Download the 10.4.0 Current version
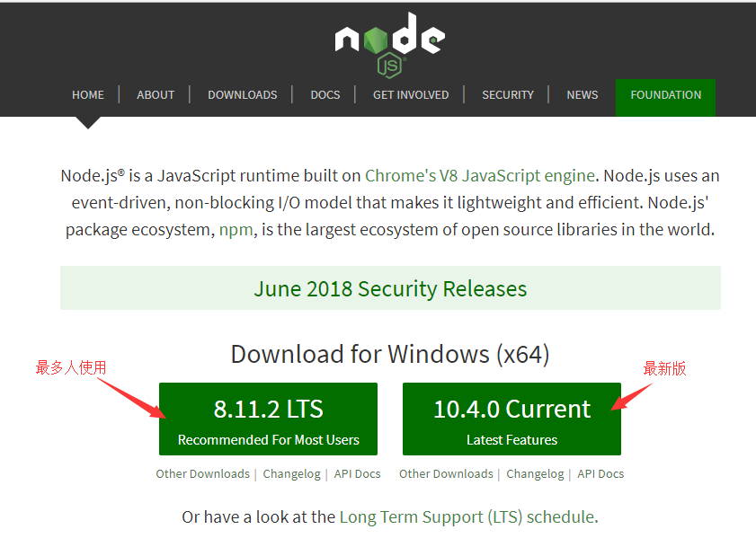The width and height of the screenshot is (756, 547). 511,419
